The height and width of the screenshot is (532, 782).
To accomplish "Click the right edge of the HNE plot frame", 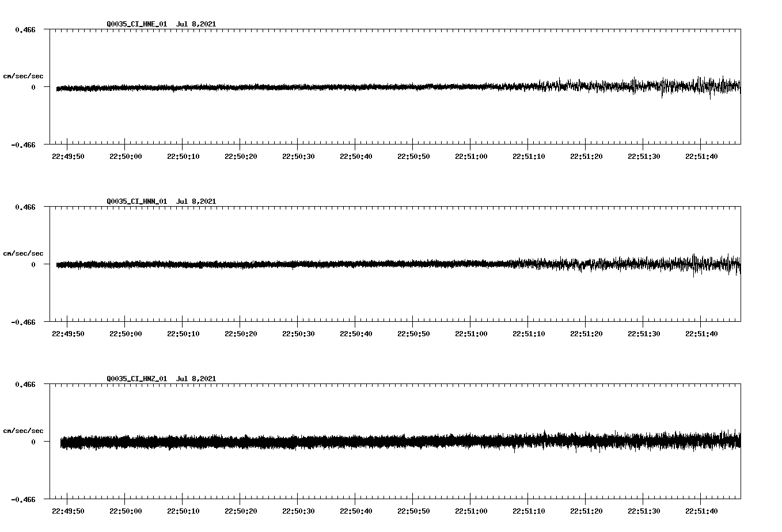I will coord(741,86).
